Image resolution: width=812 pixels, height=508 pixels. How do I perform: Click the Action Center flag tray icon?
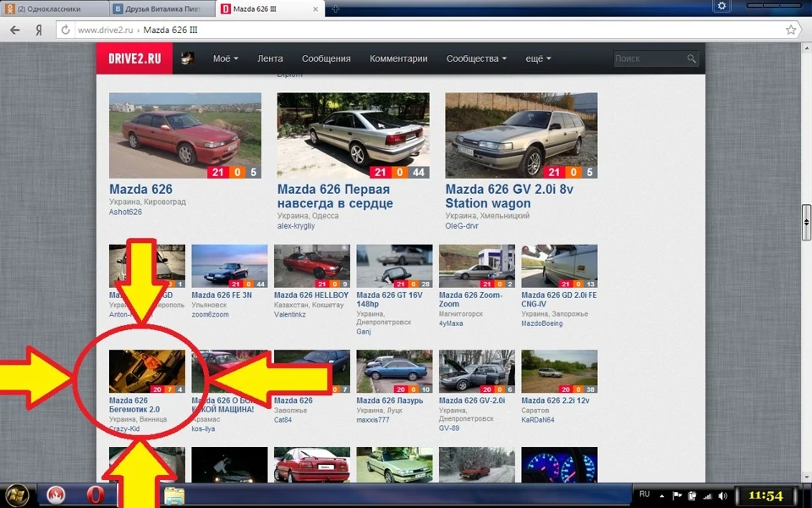pyautogui.click(x=677, y=496)
